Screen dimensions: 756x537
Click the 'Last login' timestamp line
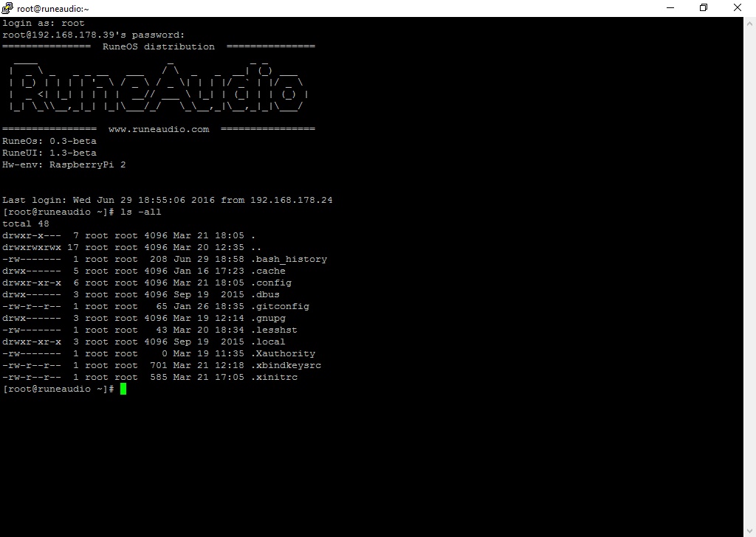(x=168, y=200)
